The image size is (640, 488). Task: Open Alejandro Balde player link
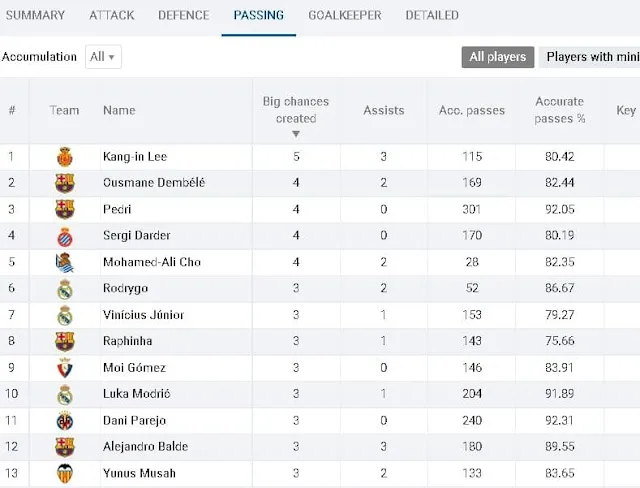click(x=145, y=446)
